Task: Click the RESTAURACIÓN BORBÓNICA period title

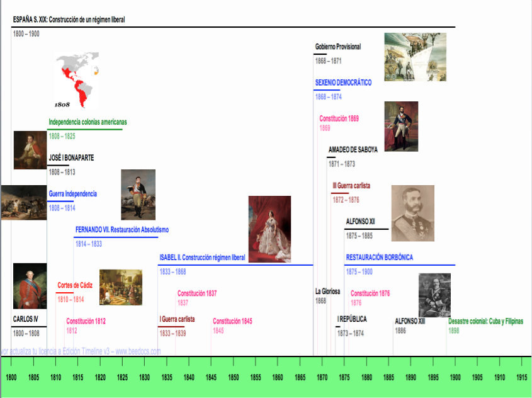Action: [x=379, y=258]
